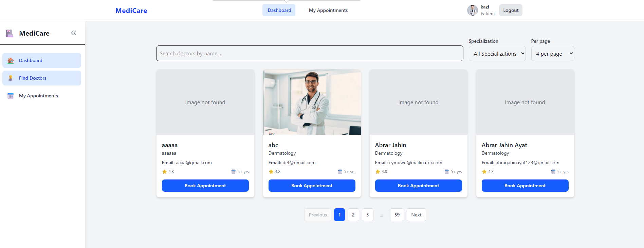Click the doctor name "Abrar Jahin Ayat"
The width and height of the screenshot is (644, 248).
[504, 145]
